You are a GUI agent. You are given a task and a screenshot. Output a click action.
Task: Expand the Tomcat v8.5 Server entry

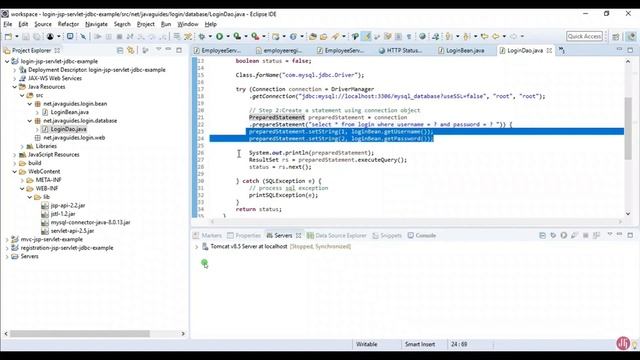(196, 247)
